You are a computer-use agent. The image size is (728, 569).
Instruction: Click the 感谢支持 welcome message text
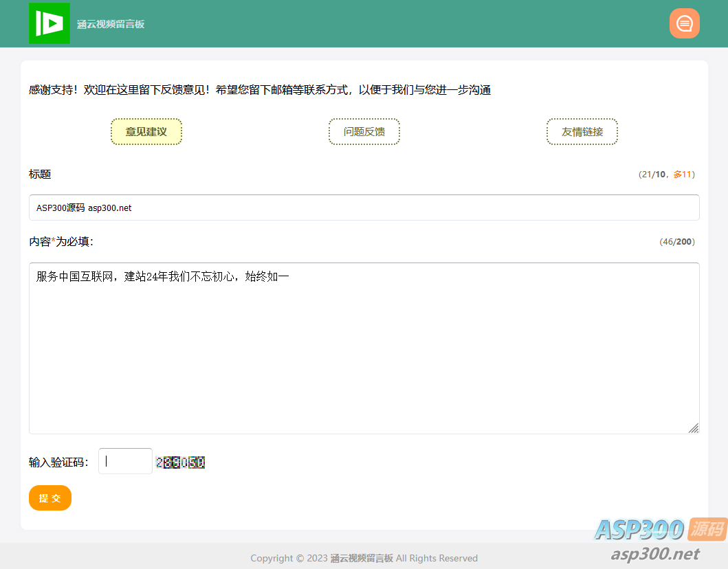pyautogui.click(x=259, y=90)
